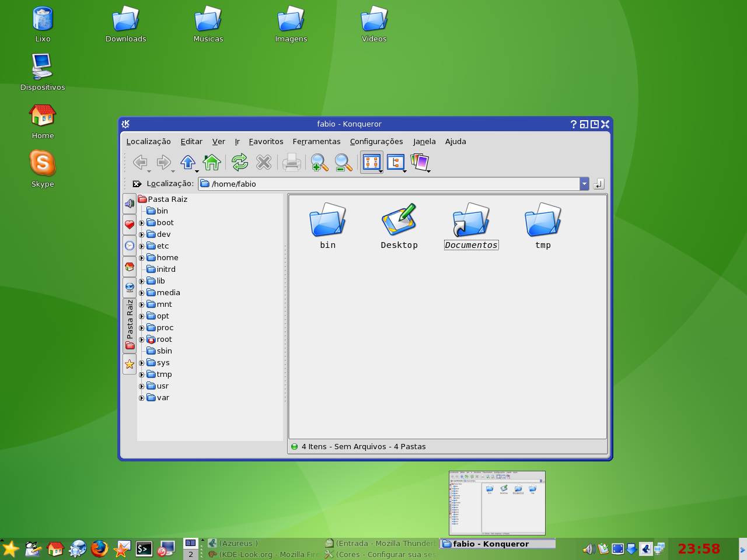Image resolution: width=747 pixels, height=560 pixels.
Task: Open the image view mode icon
Action: coord(420,162)
